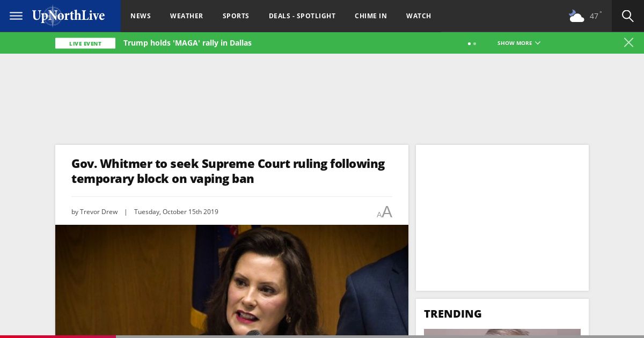Select the second banner pagination dot
This screenshot has width=644, height=338.
pyautogui.click(x=475, y=43)
